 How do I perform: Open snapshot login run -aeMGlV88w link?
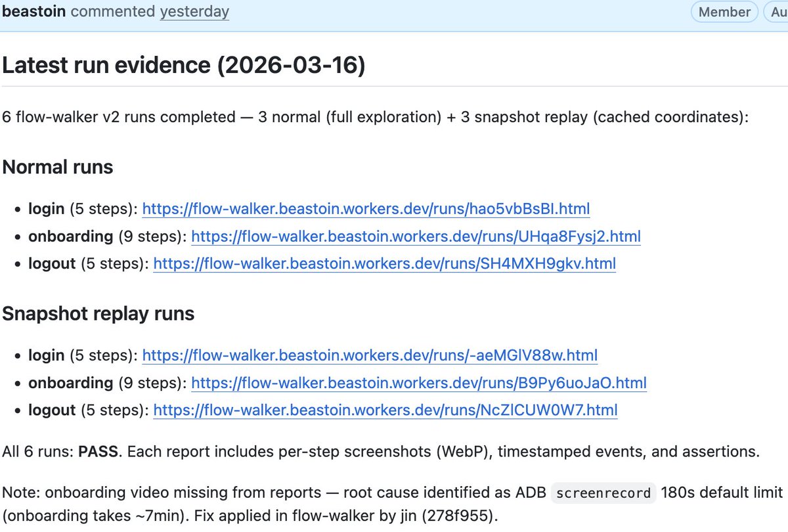(x=370, y=355)
